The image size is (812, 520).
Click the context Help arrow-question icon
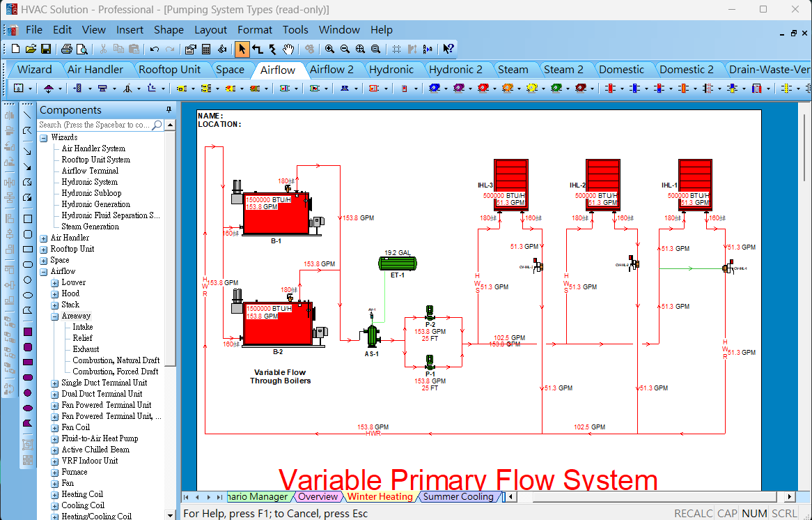[448, 49]
